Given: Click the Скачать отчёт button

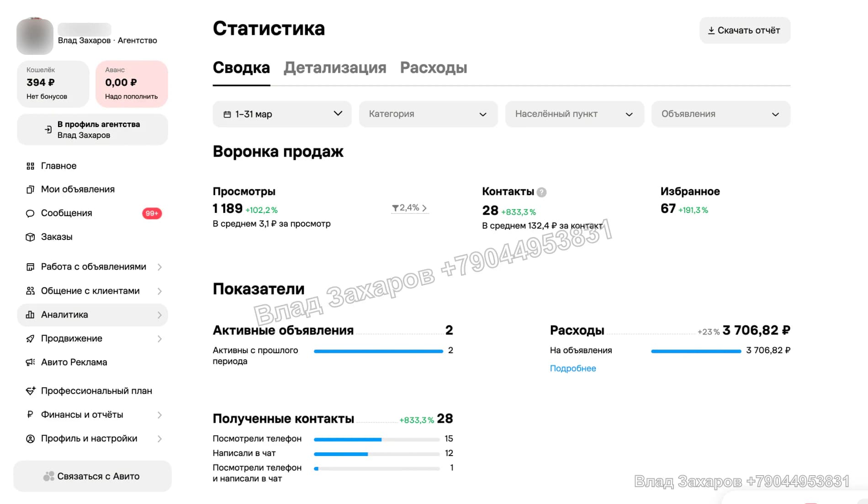Looking at the screenshot, I should [745, 31].
